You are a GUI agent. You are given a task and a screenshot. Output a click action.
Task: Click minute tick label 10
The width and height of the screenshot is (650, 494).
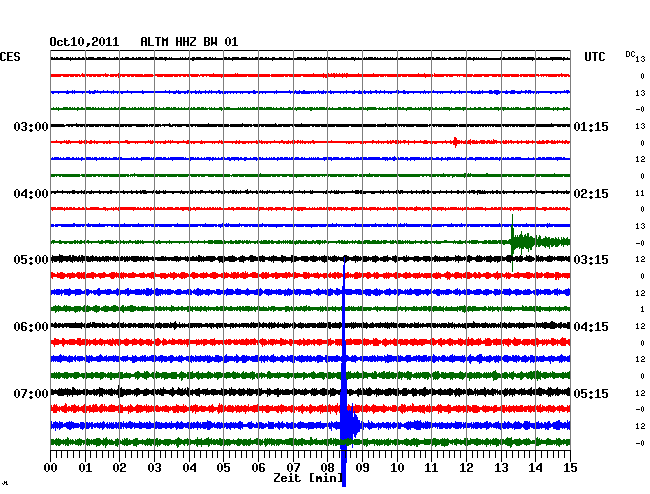[x=397, y=467]
